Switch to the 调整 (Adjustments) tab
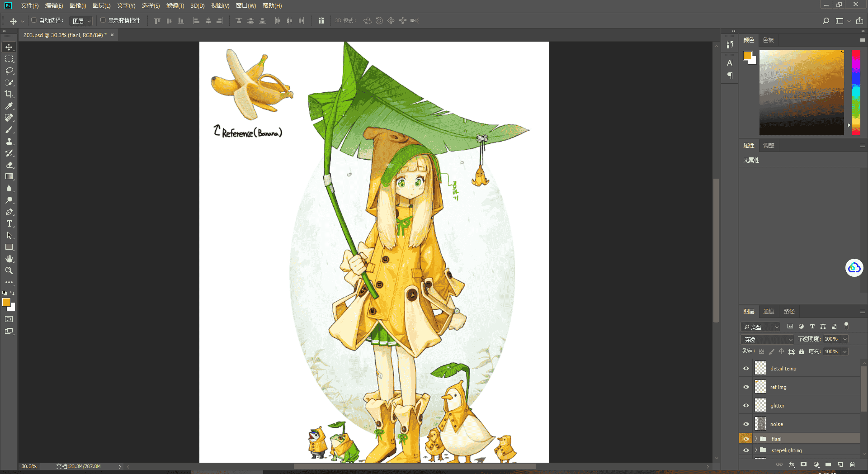Screen dimensions: 868x474 click(x=769, y=145)
